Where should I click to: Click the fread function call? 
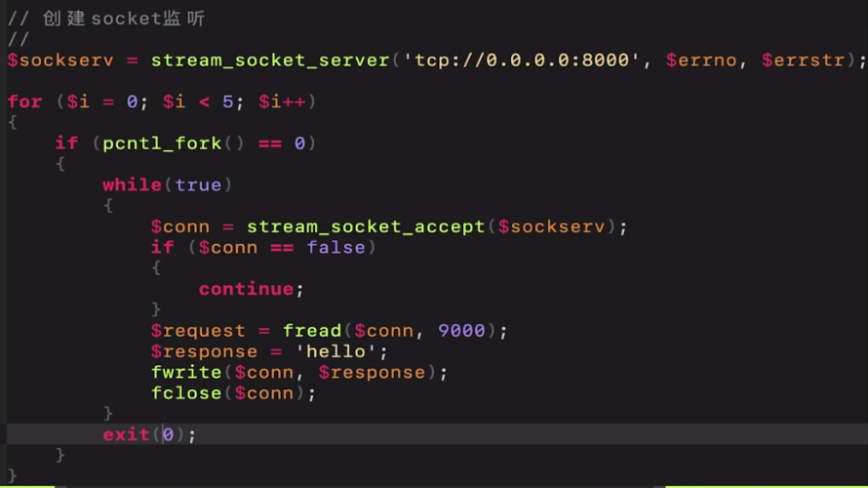[312, 331]
